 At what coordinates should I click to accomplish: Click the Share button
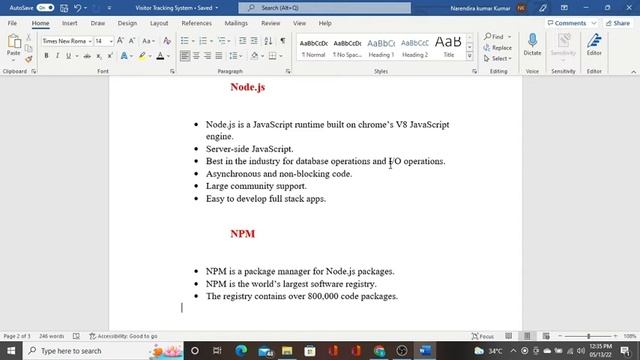[618, 23]
